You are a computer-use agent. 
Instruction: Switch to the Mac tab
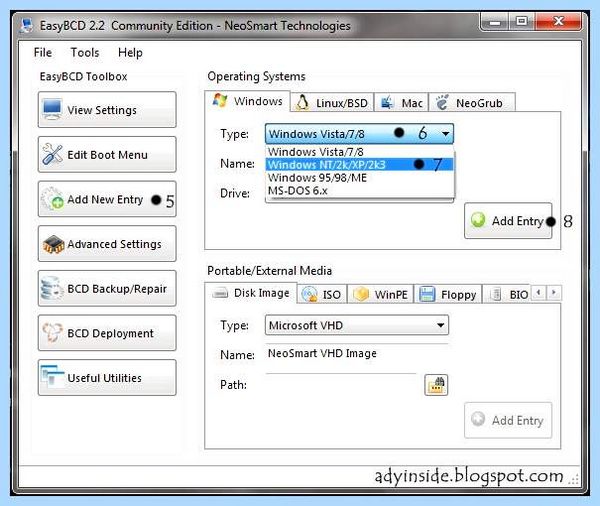(x=401, y=103)
